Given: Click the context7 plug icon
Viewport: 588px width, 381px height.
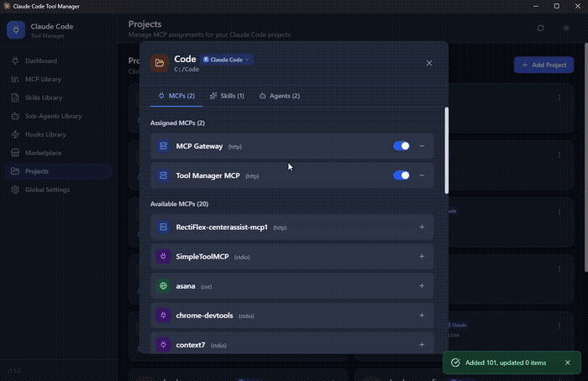Looking at the screenshot, I should click(x=163, y=345).
